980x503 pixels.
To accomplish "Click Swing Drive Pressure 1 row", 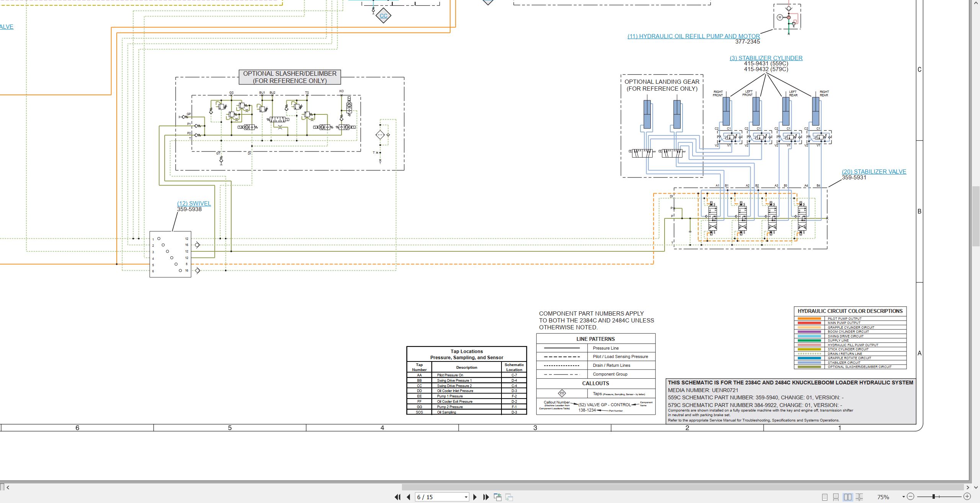I will click(x=467, y=381).
